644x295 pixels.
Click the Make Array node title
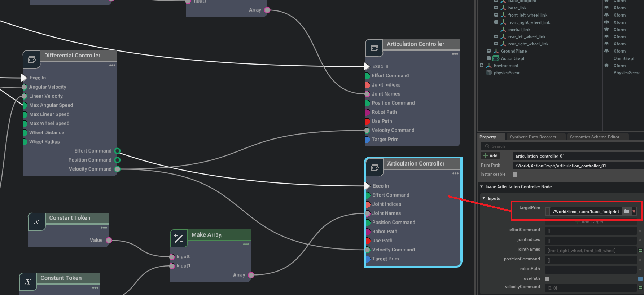206,235
